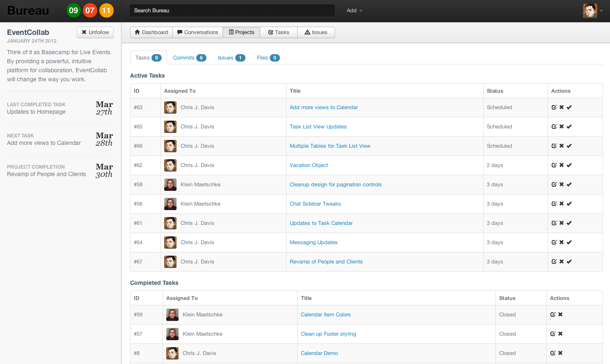
Task: Open Revamp of People and Clients link
Action: 326,262
